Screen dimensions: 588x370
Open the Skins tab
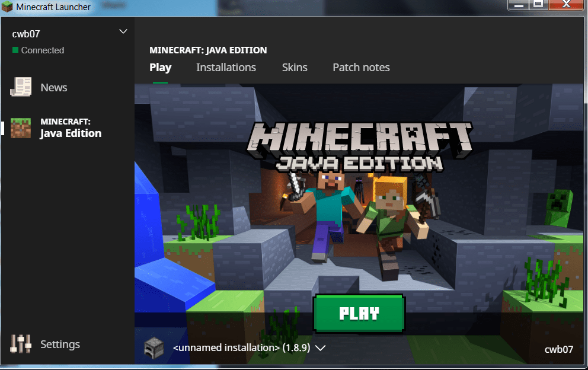295,68
